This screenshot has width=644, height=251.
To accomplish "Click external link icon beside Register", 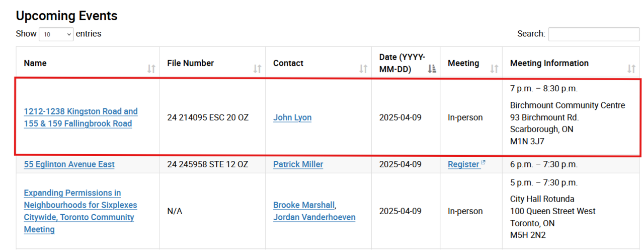I will (x=483, y=163).
